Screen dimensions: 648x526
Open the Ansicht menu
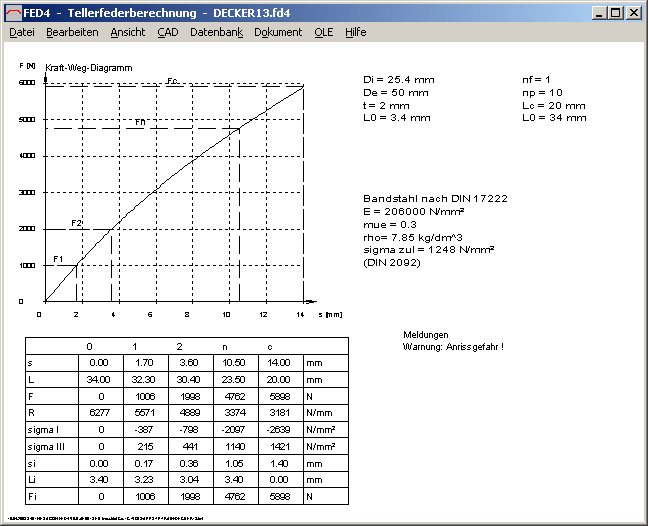[128, 32]
